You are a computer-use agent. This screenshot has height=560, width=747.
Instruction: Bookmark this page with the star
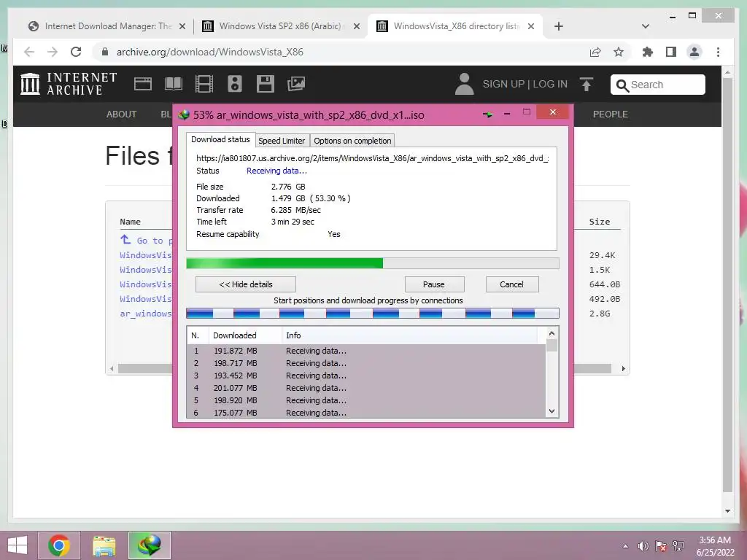pos(619,52)
